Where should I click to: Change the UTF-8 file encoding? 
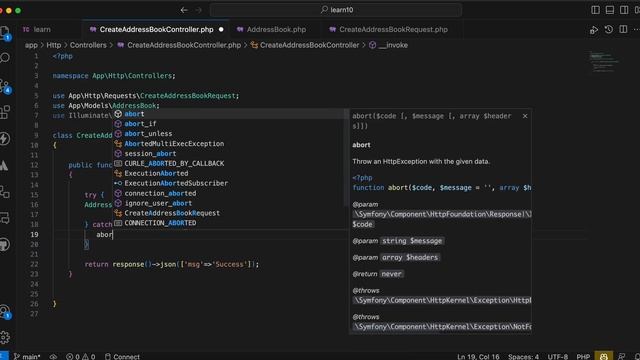pyautogui.click(x=558, y=356)
